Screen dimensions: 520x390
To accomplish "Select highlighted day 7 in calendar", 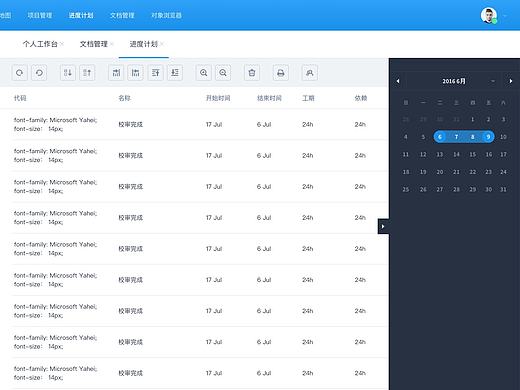I will pyautogui.click(x=456, y=137).
